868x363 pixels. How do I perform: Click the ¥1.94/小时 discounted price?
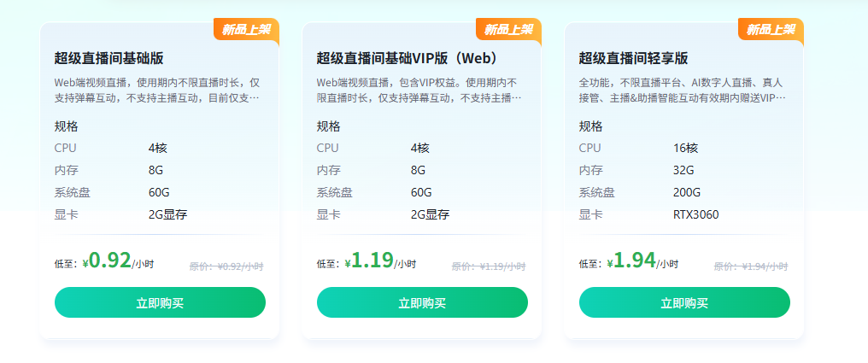[642, 261]
